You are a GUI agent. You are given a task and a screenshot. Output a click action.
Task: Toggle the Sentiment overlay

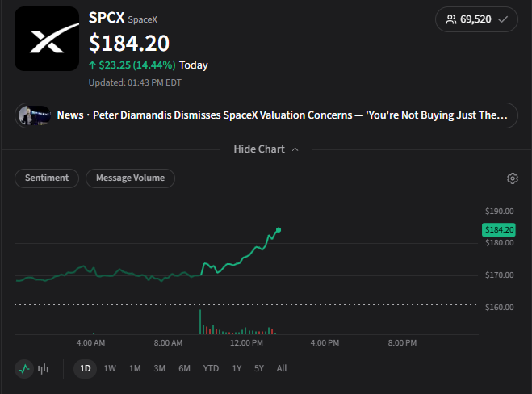pos(47,178)
